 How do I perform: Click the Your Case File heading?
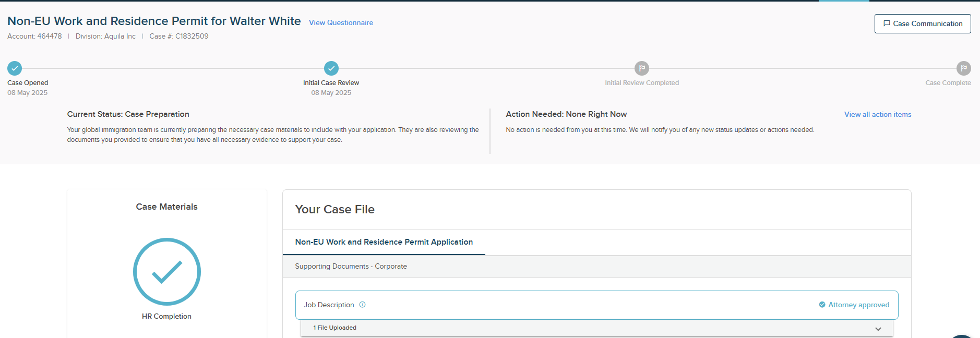tap(335, 209)
